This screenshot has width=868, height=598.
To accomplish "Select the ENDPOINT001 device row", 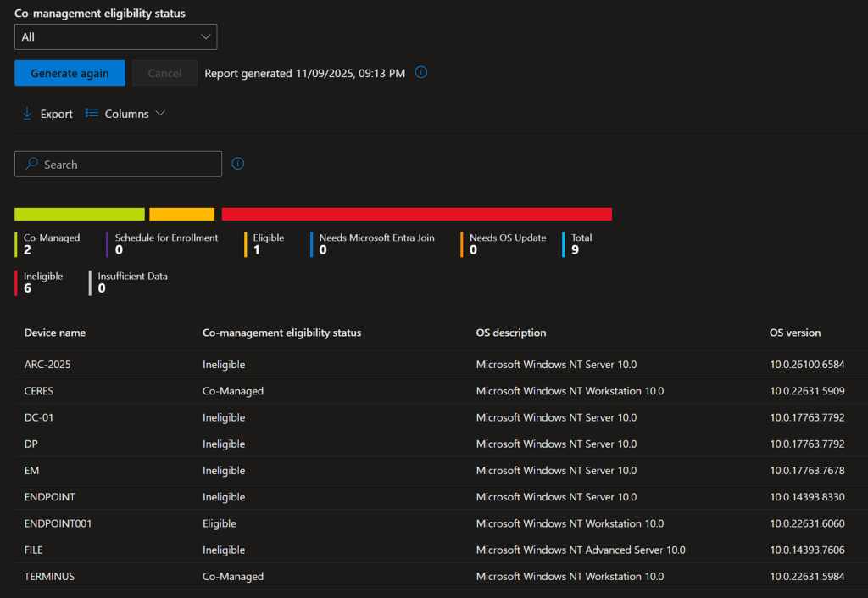I will 58,523.
